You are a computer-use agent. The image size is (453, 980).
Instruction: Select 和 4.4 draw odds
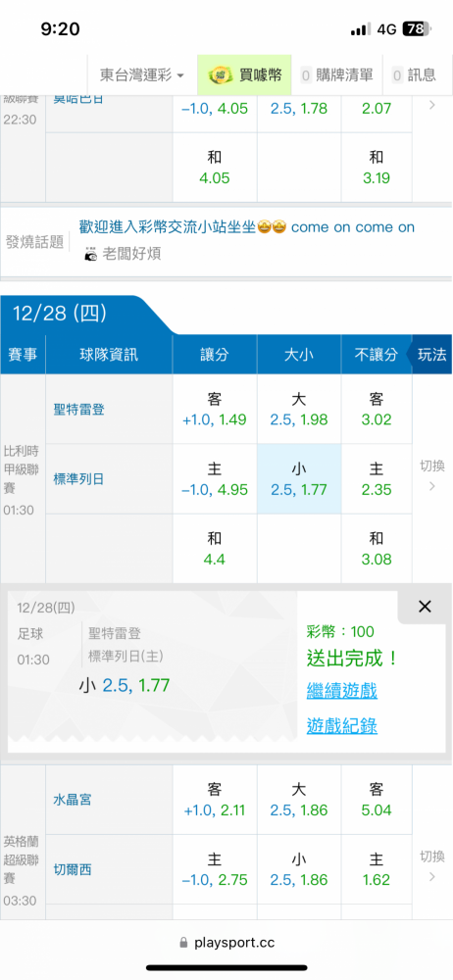[x=215, y=549]
